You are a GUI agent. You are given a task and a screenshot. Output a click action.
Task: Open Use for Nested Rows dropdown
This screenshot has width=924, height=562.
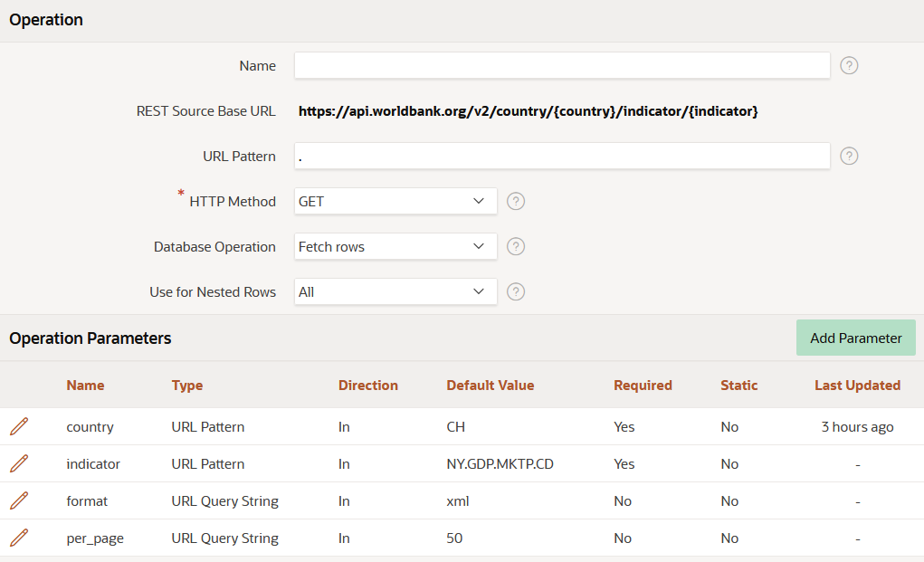click(x=395, y=291)
